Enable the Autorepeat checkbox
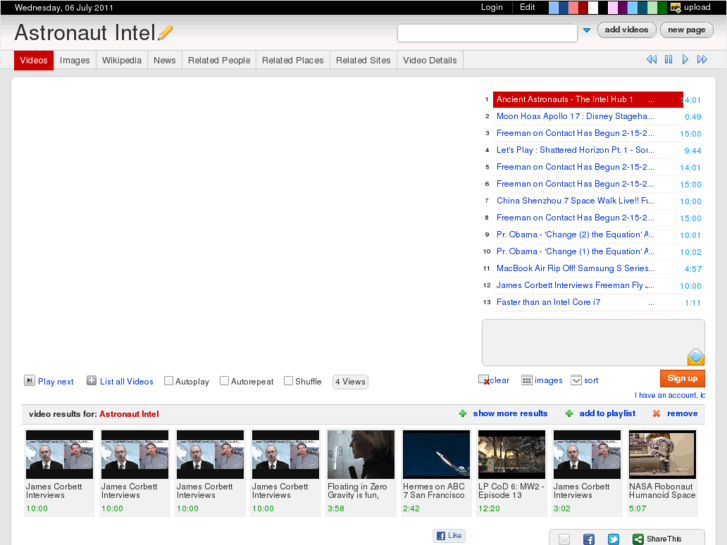This screenshot has width=727, height=545. pos(224,381)
